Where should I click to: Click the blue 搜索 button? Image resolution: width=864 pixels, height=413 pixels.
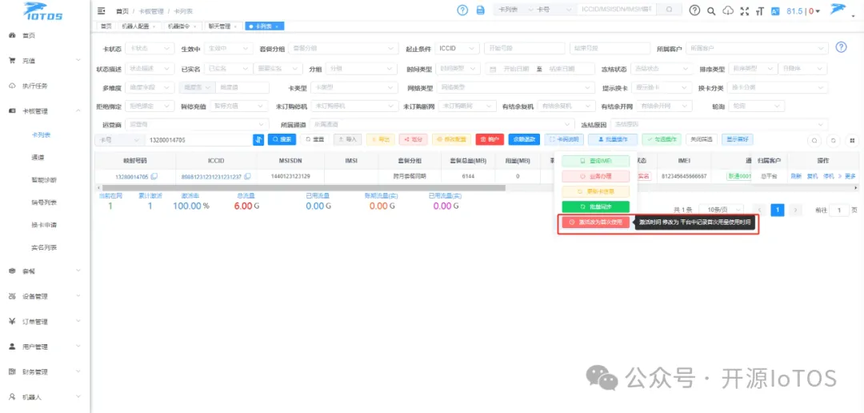click(282, 140)
